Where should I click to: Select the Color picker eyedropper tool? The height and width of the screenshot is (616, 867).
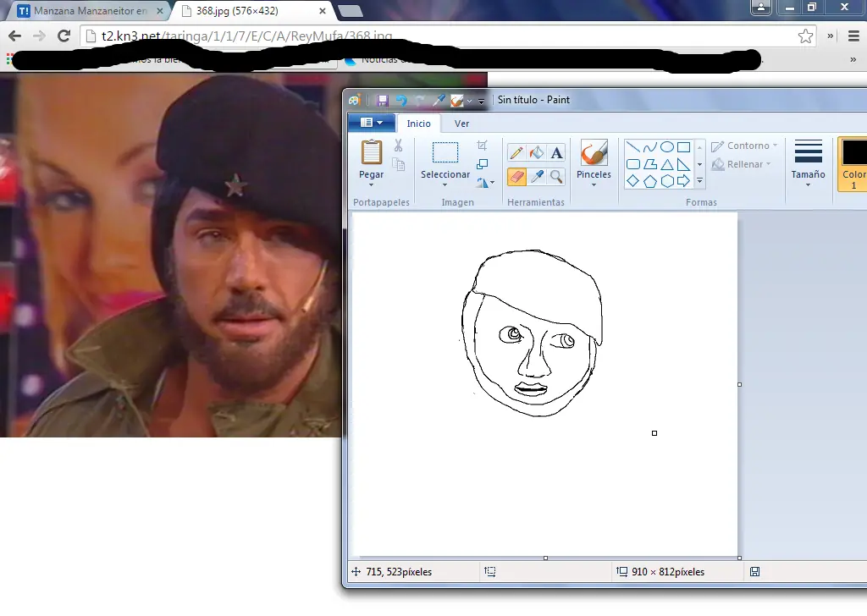point(536,177)
